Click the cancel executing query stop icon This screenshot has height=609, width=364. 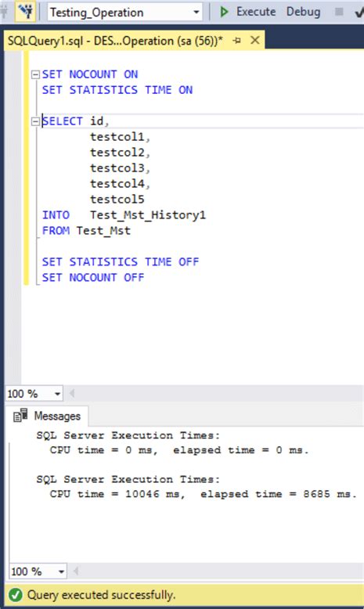[x=339, y=12]
